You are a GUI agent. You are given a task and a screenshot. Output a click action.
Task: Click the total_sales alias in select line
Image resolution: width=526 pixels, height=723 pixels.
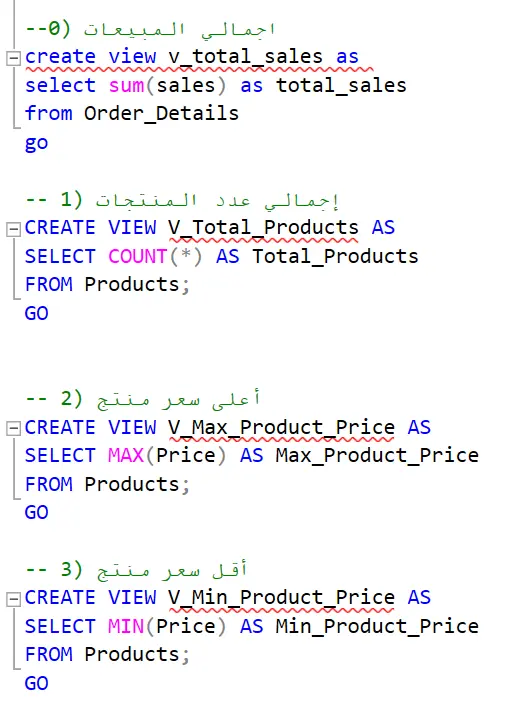tap(341, 86)
